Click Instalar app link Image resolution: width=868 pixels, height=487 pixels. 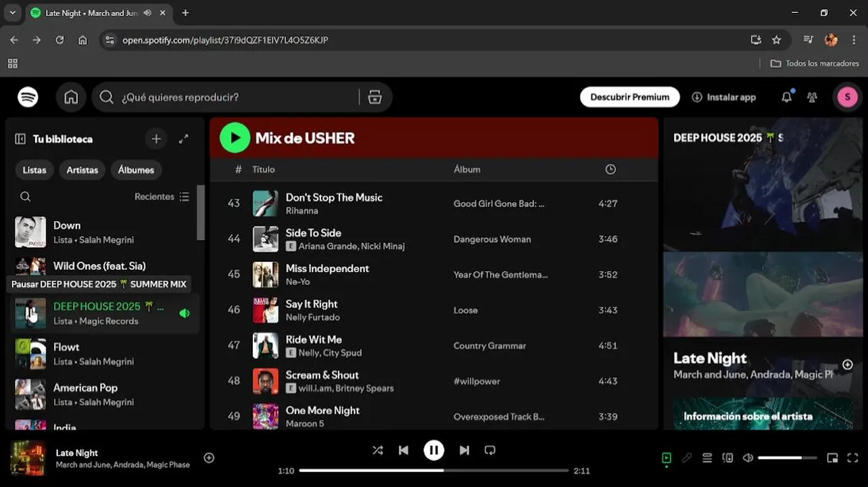724,97
